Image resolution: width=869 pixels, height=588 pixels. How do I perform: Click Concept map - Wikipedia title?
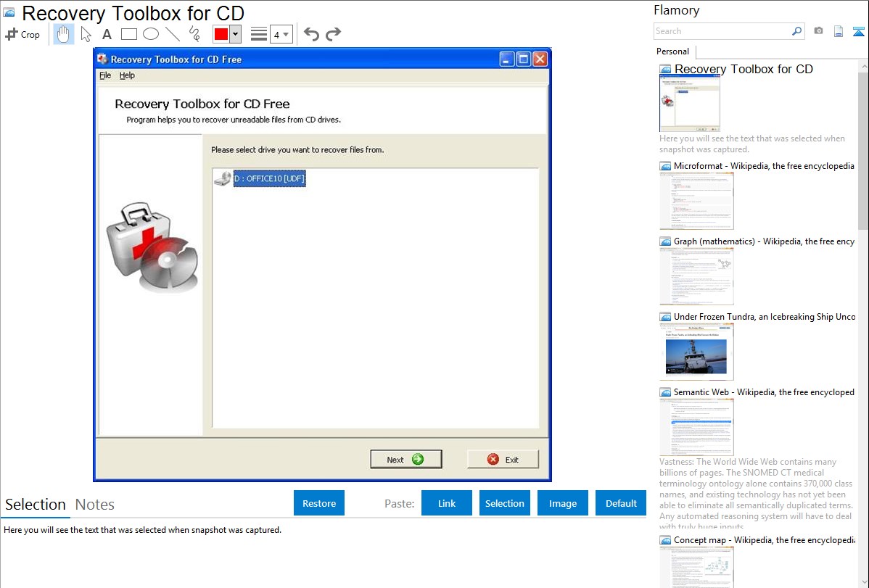pos(765,539)
